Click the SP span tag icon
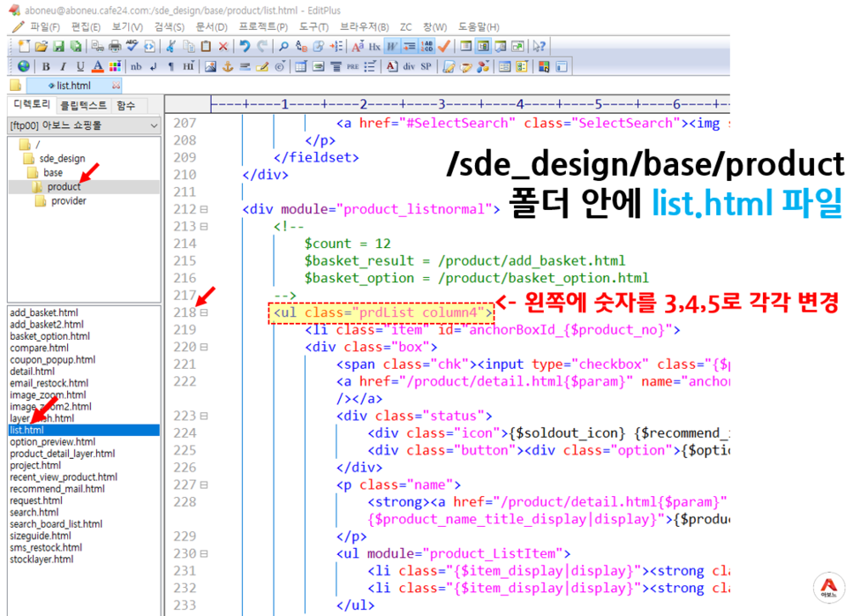 (x=426, y=66)
